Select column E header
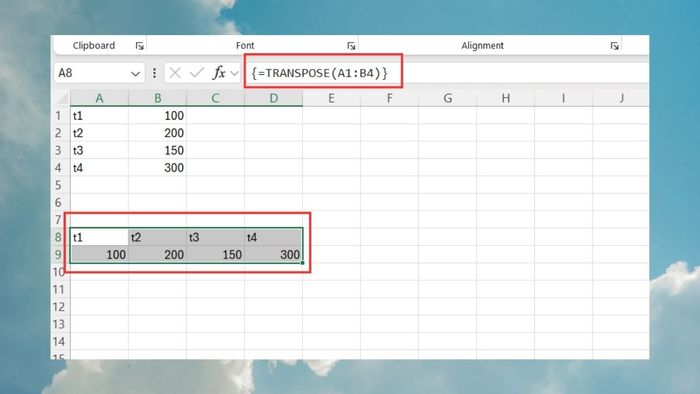Screen dimensions: 700x394 [x=331, y=98]
